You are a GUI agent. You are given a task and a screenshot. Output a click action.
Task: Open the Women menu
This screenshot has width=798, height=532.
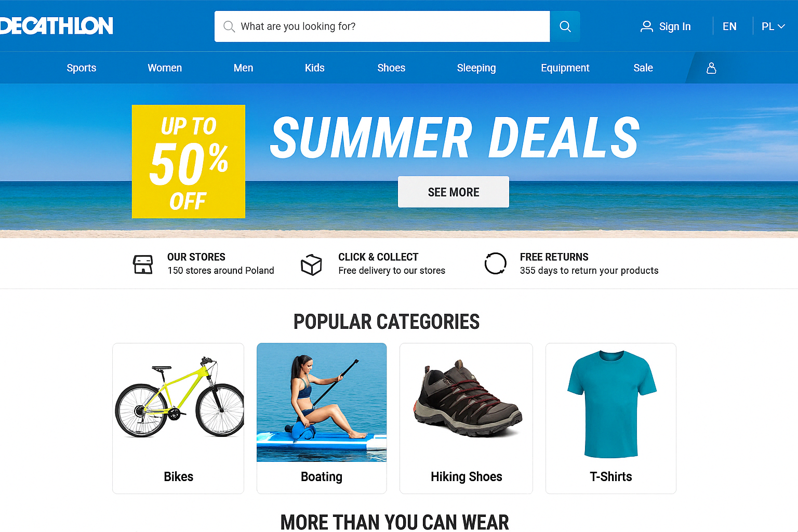pos(165,68)
